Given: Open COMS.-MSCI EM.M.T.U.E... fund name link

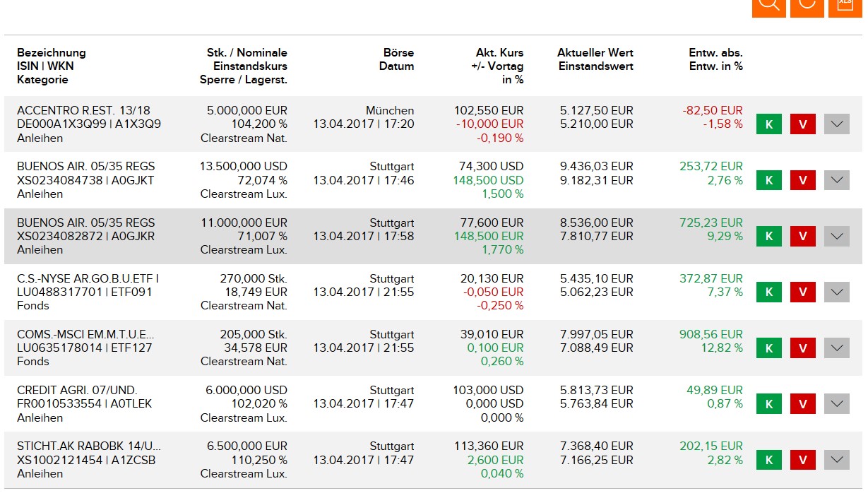Looking at the screenshot, I should pyautogui.click(x=85, y=334).
